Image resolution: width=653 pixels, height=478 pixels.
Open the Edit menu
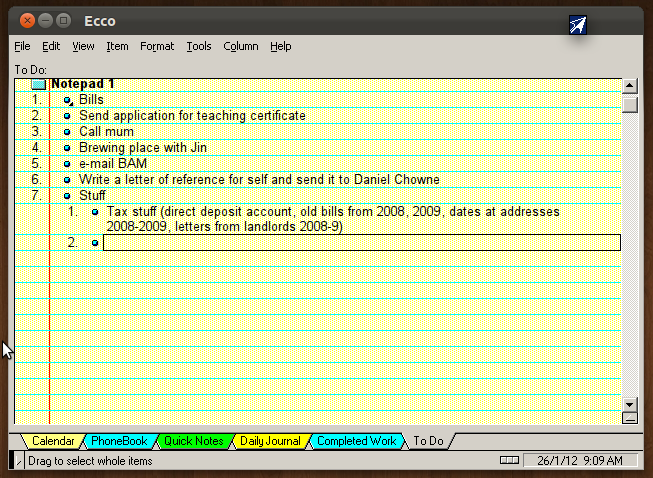51,46
